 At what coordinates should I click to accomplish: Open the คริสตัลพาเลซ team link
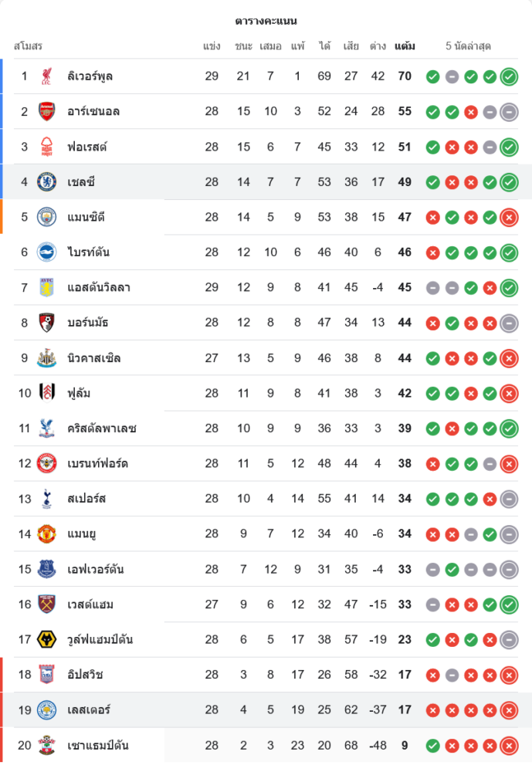tap(102, 428)
